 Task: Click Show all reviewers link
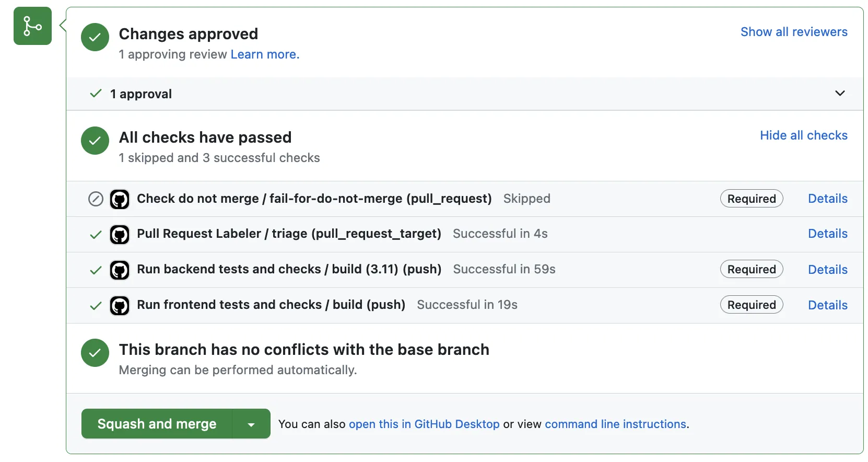click(793, 32)
